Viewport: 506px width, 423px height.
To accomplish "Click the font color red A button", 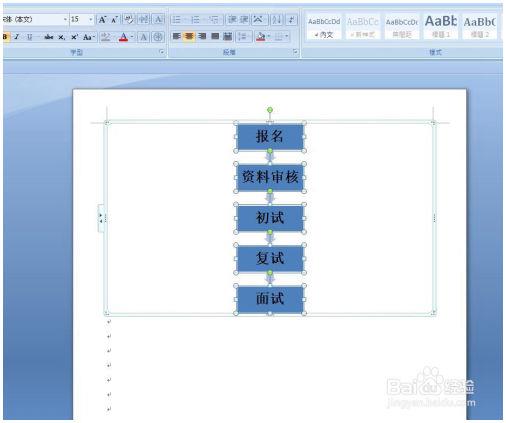I will [x=123, y=37].
